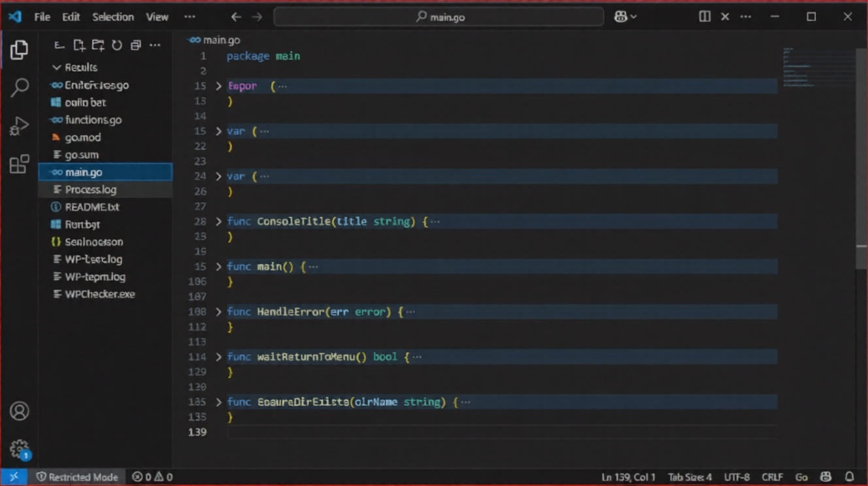868x486 pixels.
Task: Open the Extensions view icon
Action: (x=19, y=163)
